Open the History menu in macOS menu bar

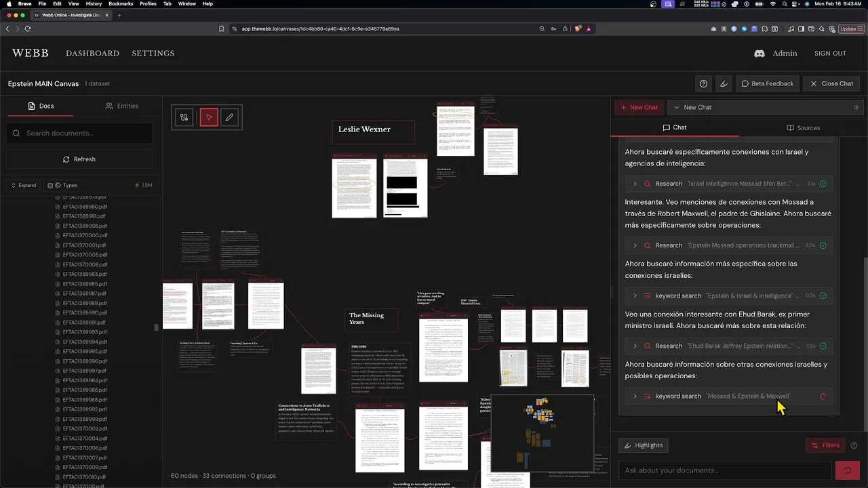(94, 4)
